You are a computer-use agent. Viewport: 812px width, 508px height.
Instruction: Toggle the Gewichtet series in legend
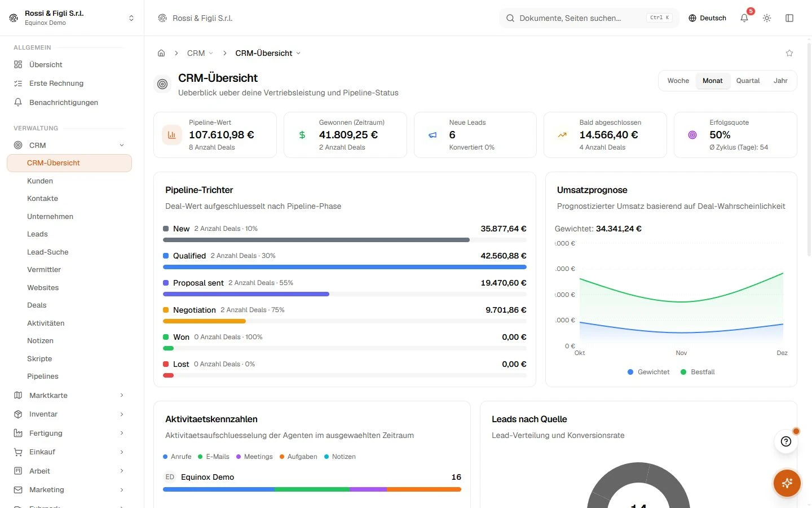tap(648, 372)
